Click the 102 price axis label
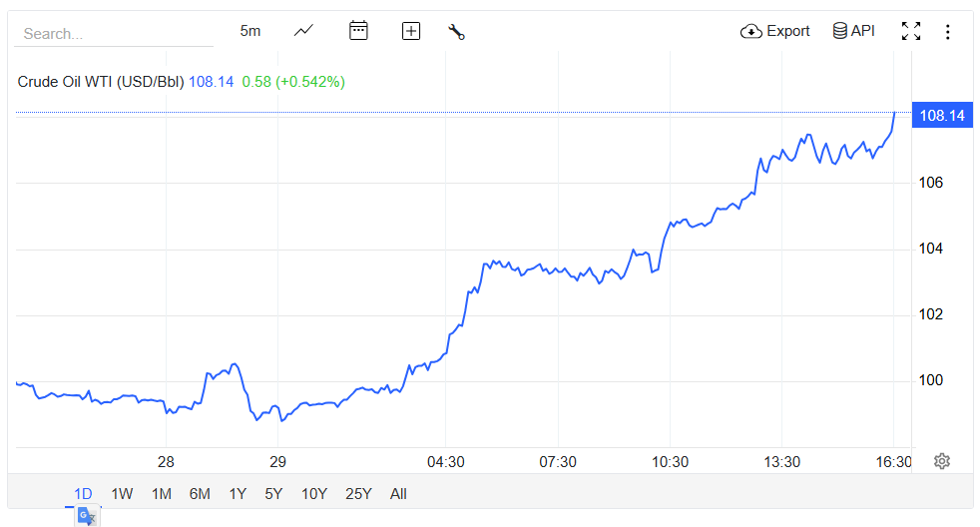The height and width of the screenshot is (527, 980). (x=931, y=314)
